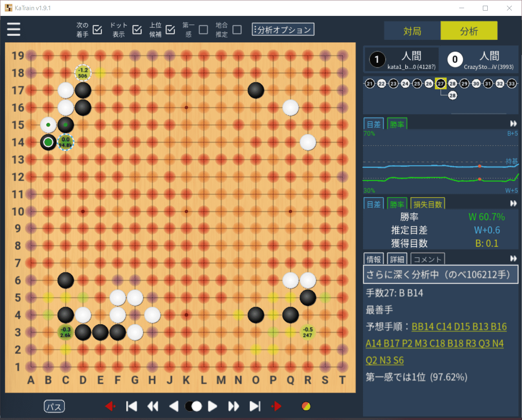Jump to move 24 in move tree

[x=405, y=84]
